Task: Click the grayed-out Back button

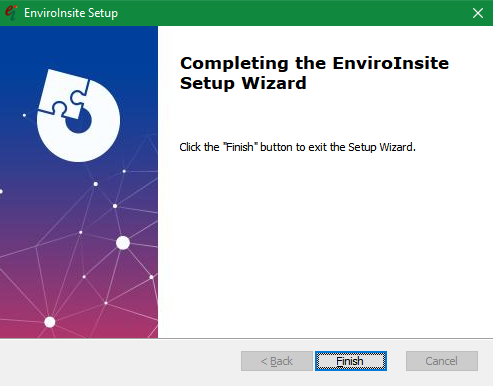Action: (277, 361)
